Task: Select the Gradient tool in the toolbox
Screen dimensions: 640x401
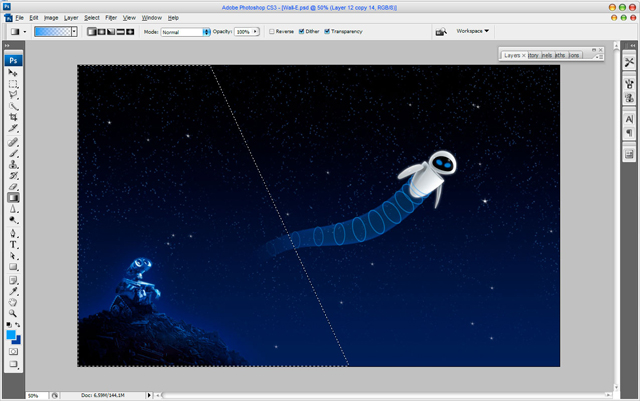Action: 13,198
